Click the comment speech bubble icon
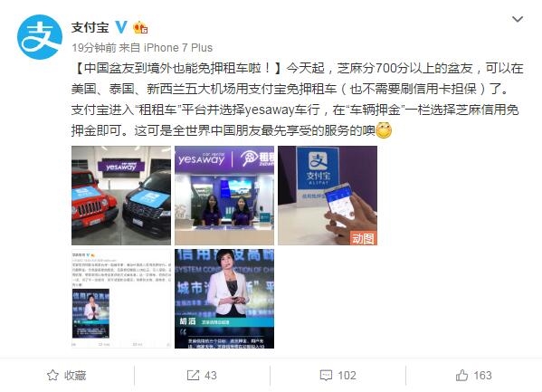The image size is (542, 392). 326,376
